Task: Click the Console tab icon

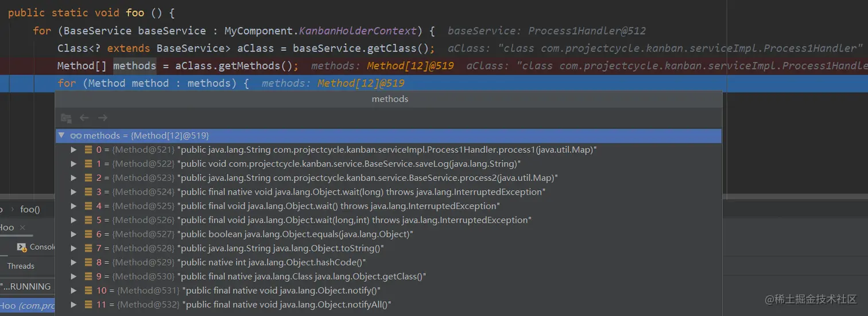Action: [x=22, y=247]
